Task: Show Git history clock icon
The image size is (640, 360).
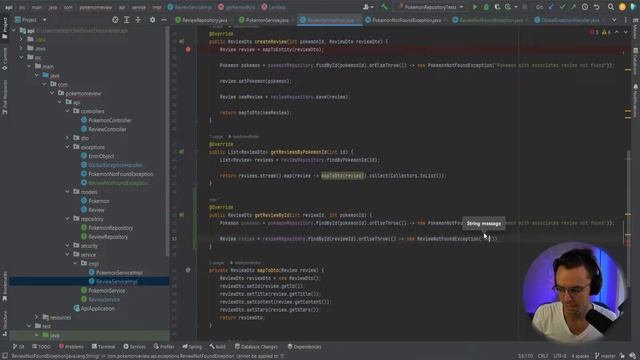Action: coord(585,7)
